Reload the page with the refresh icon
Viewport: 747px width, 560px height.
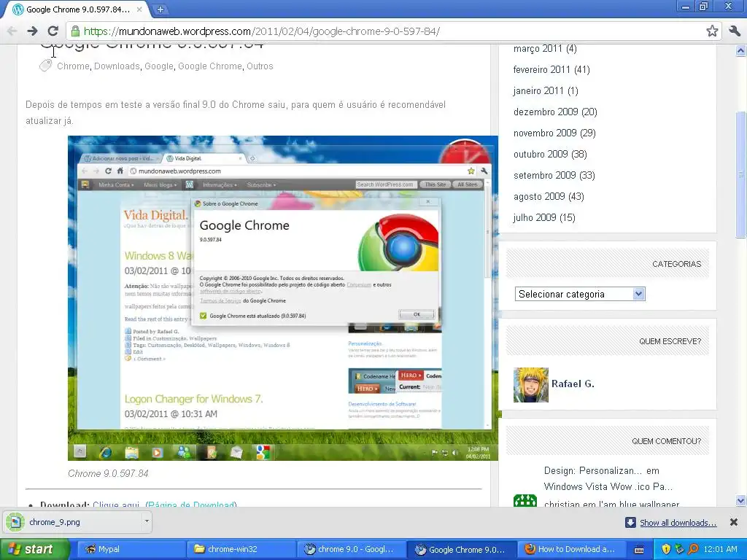pyautogui.click(x=53, y=31)
